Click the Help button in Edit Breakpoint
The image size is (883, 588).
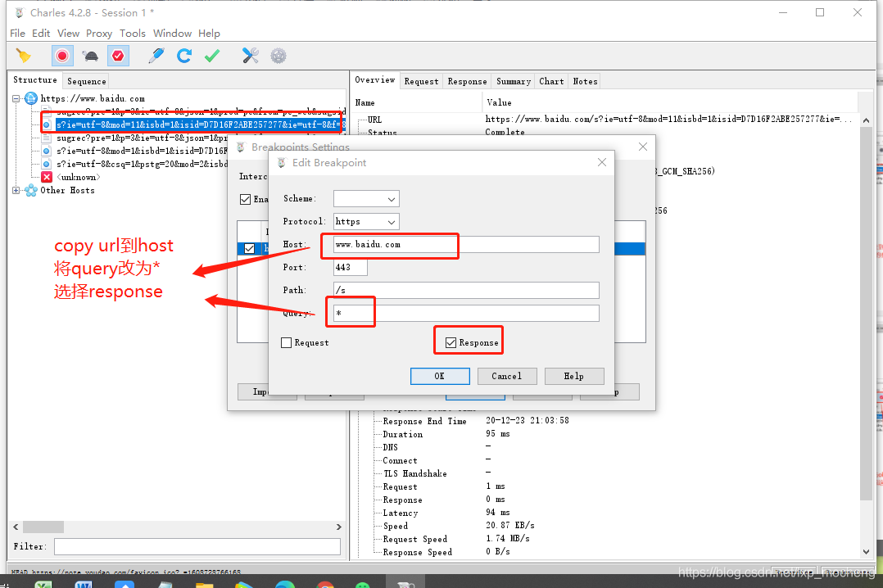[x=574, y=376]
